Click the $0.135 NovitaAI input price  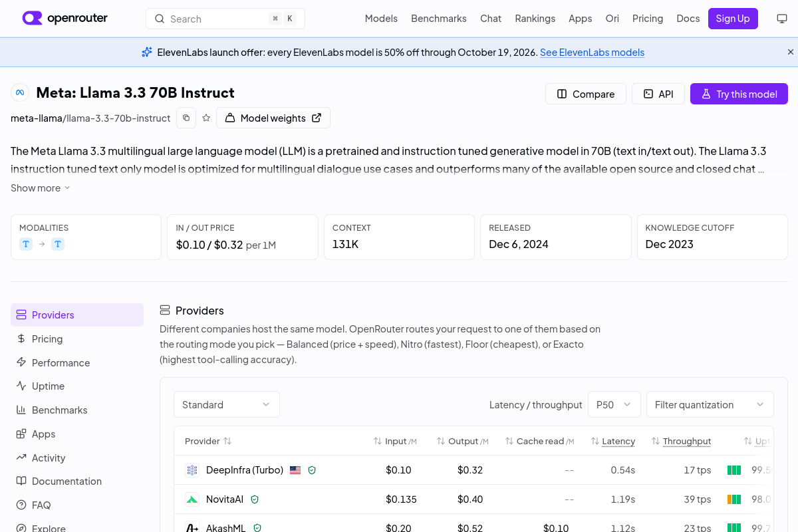coord(401,499)
